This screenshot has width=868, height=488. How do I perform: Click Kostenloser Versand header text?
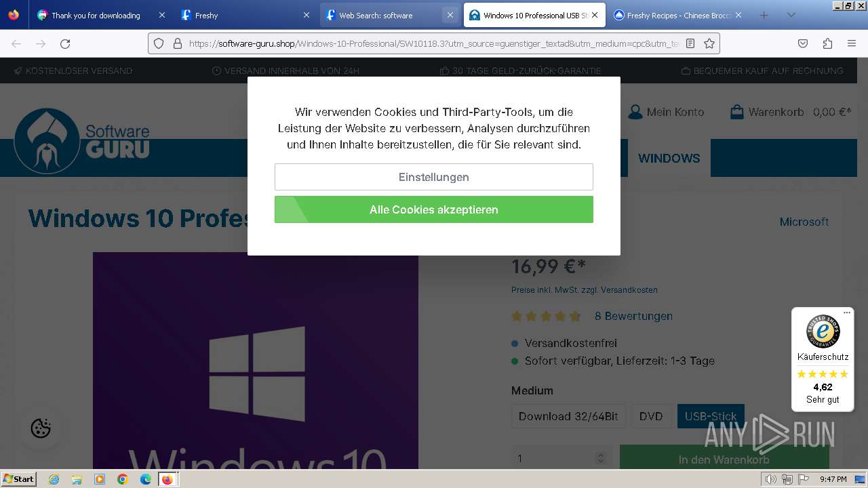coord(79,70)
